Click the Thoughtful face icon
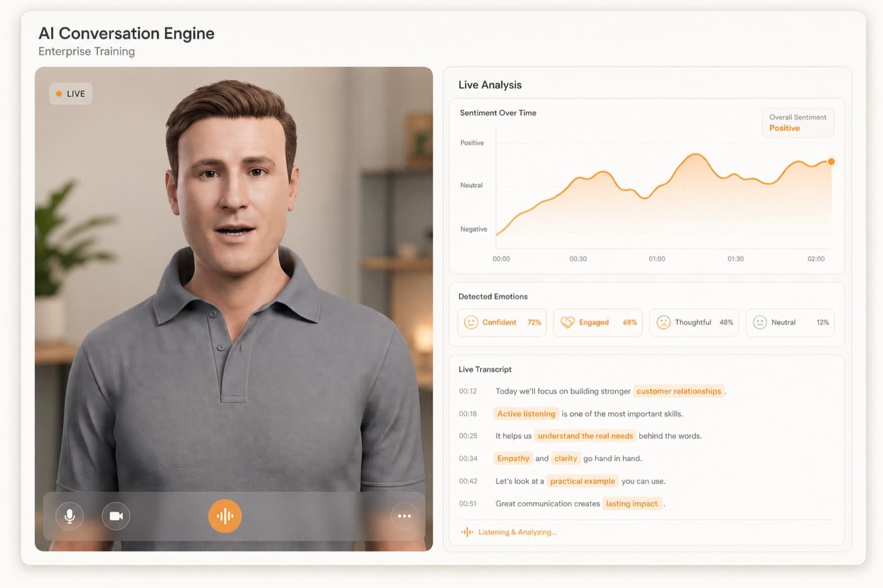 [x=664, y=323]
